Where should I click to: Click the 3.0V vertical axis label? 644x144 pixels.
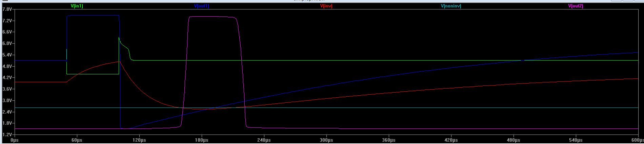pos(7,100)
